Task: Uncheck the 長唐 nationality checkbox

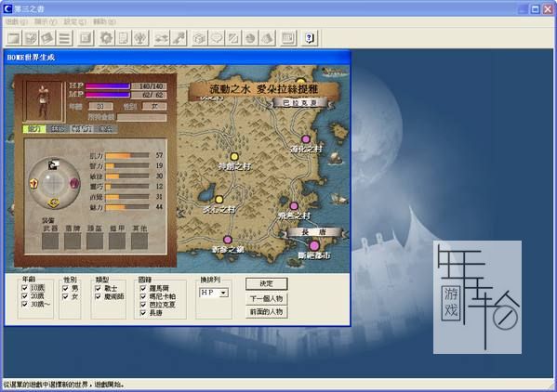Action: [143, 313]
